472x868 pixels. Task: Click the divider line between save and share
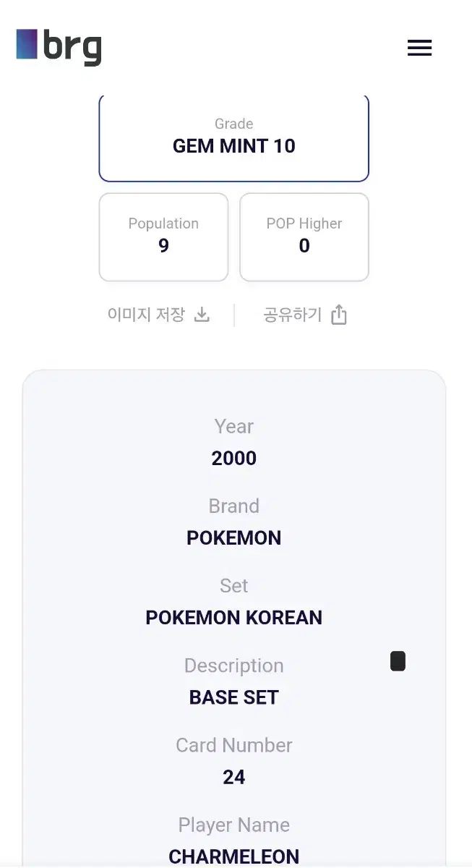point(234,314)
